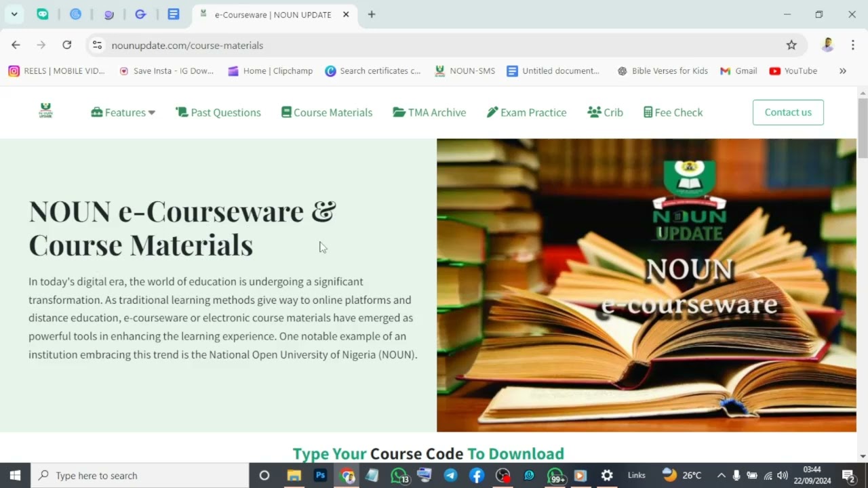Click the NOUN Update site logo
Viewport: 868px width, 488px height.
click(45, 111)
